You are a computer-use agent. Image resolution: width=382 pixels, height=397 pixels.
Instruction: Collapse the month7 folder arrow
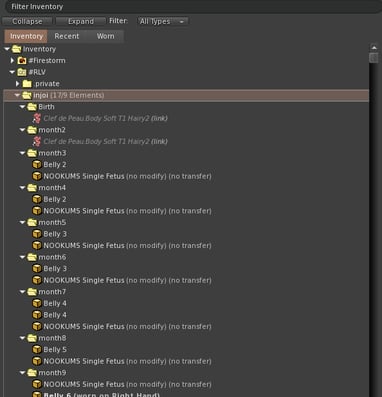(22, 292)
